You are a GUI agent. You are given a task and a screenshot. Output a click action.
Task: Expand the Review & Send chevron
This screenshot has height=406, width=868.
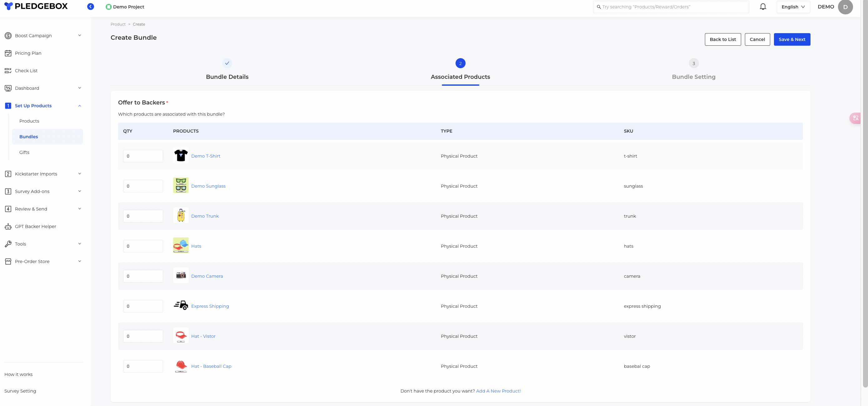(x=80, y=209)
